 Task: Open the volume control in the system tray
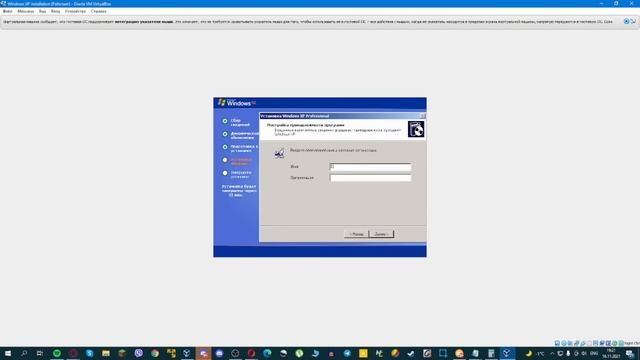(584, 353)
